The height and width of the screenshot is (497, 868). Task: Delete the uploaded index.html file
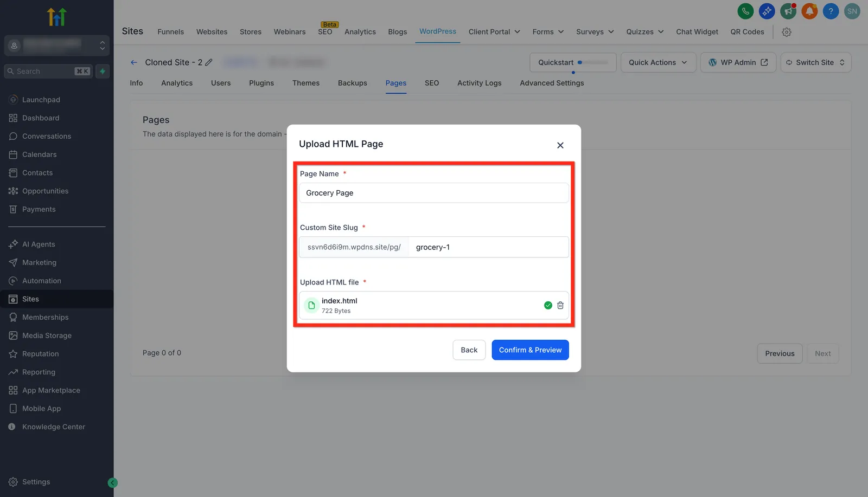pyautogui.click(x=560, y=305)
